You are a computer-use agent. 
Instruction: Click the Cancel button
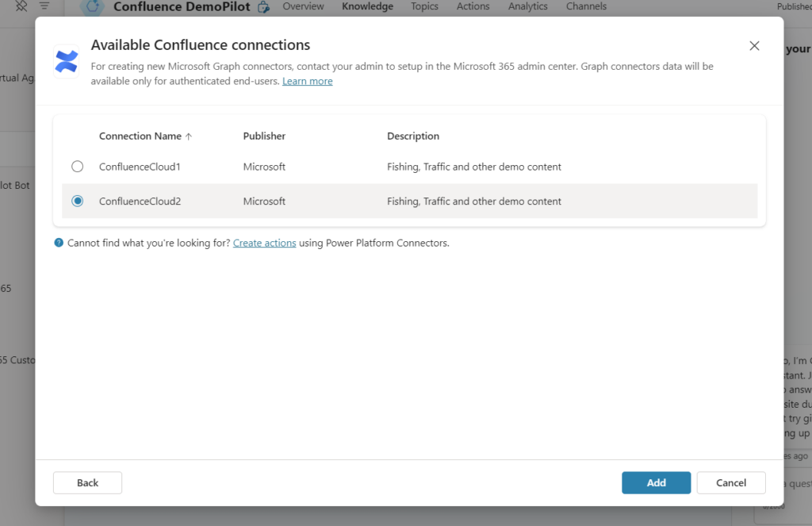[x=730, y=482]
